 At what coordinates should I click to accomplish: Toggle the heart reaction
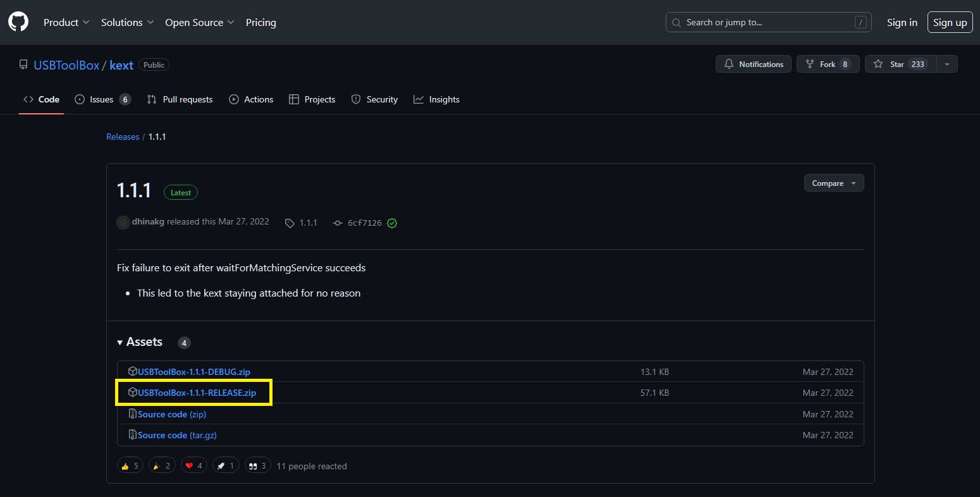coord(194,465)
